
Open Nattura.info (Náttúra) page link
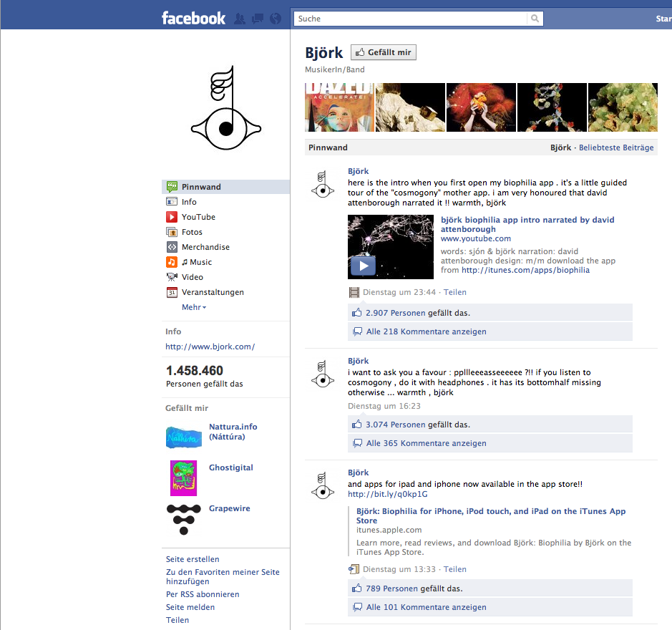tap(233, 432)
